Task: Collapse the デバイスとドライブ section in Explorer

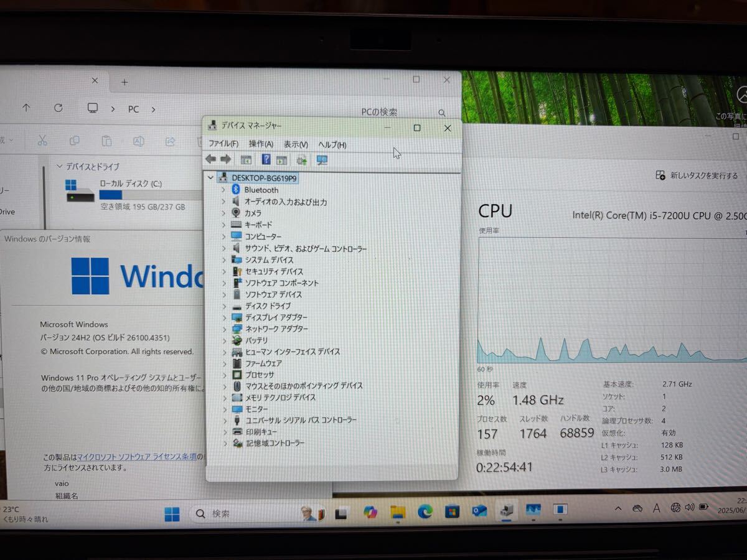Action: coord(60,167)
